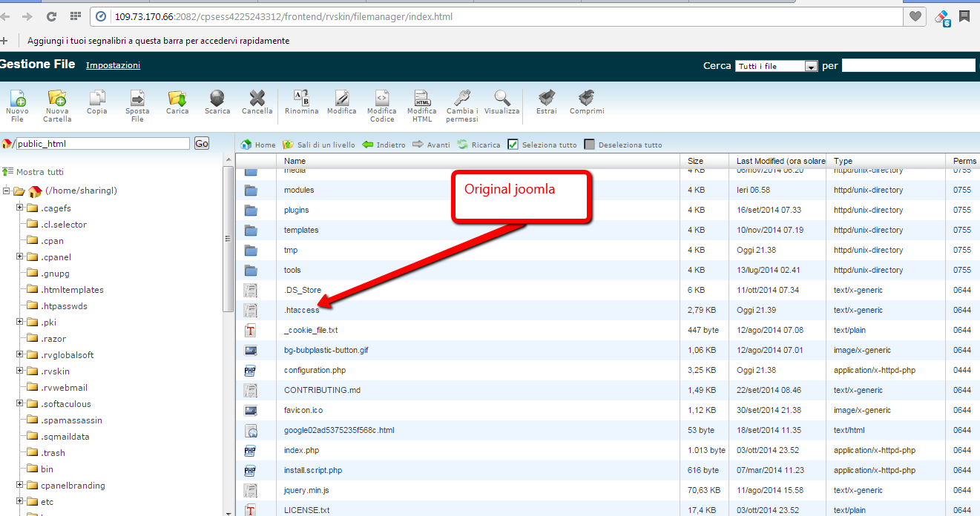Select the _cookie_file.txt file
This screenshot has width=980, height=516.
click(311, 330)
